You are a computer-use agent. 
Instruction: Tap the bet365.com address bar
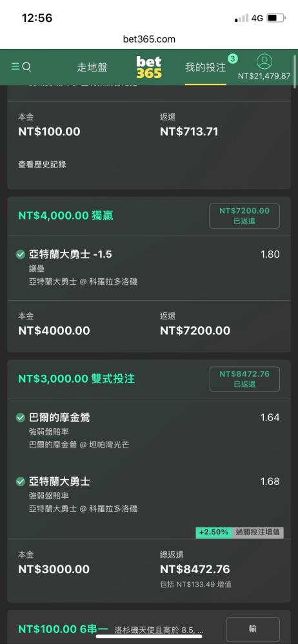(x=149, y=39)
